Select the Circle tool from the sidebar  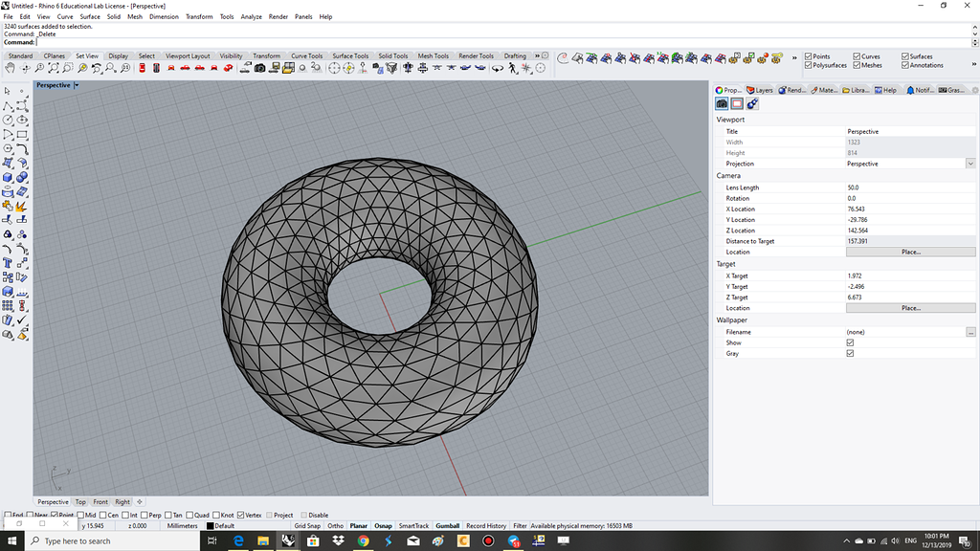(8, 122)
